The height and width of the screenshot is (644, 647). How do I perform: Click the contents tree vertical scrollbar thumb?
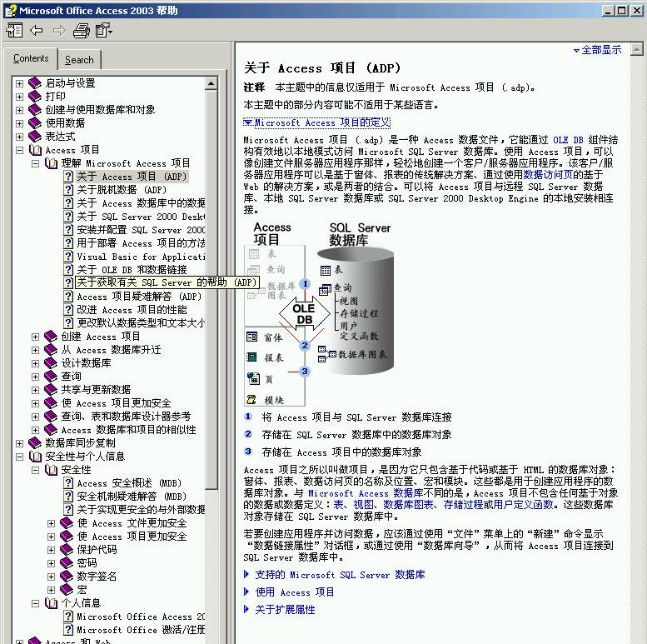click(x=212, y=289)
